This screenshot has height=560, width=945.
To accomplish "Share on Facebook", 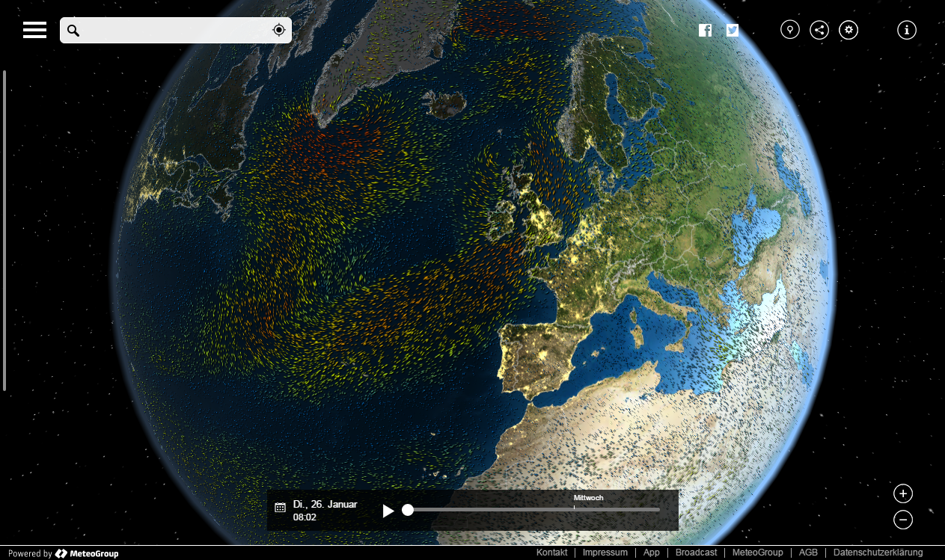I will 705,30.
